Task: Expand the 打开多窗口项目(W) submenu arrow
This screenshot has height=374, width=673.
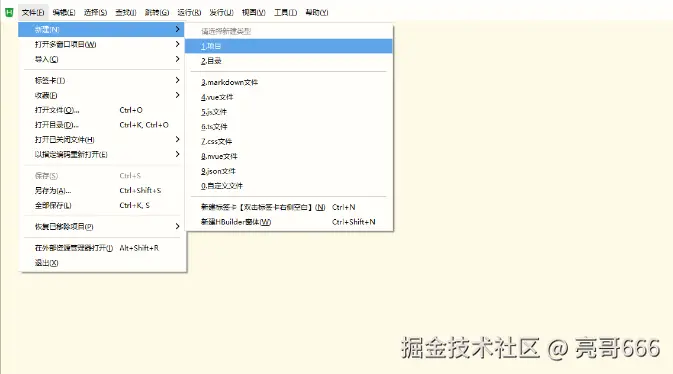Action: pyautogui.click(x=177, y=44)
